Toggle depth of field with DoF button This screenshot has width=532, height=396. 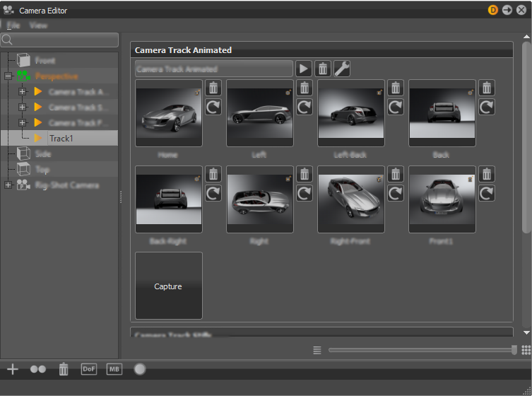89,369
